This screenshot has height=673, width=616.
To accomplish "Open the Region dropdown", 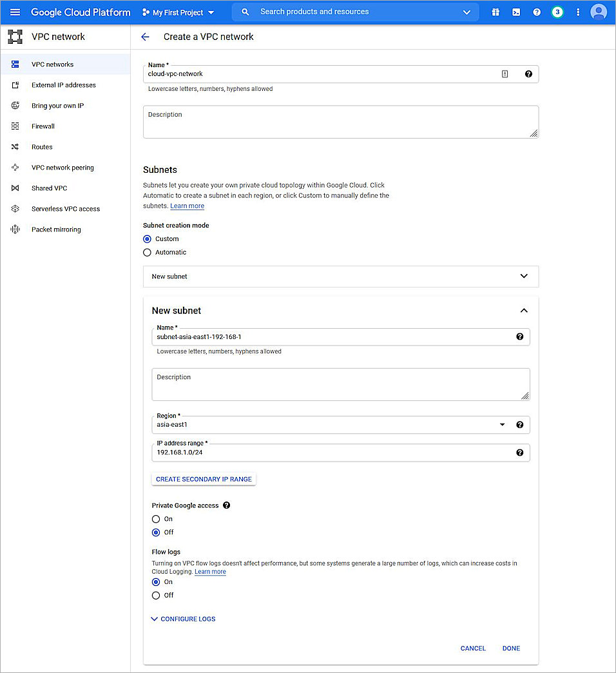I will (x=502, y=424).
